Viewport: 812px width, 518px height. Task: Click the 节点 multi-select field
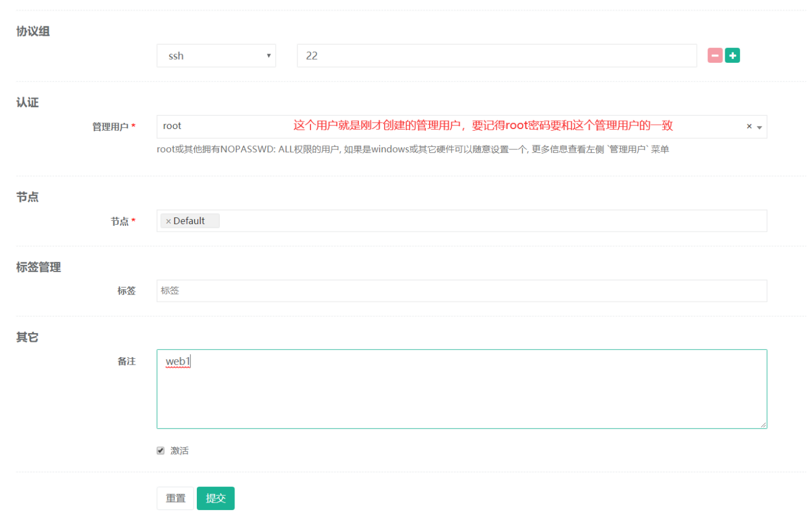click(x=462, y=221)
